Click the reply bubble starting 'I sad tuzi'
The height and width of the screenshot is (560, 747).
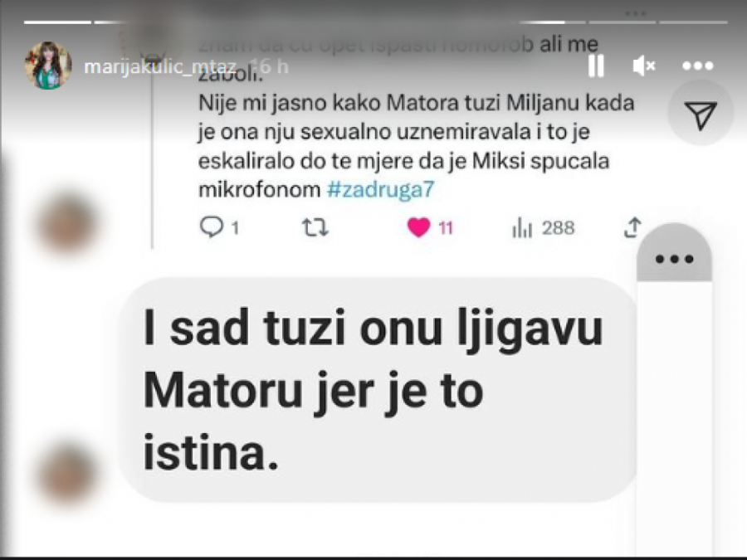pyautogui.click(x=378, y=390)
